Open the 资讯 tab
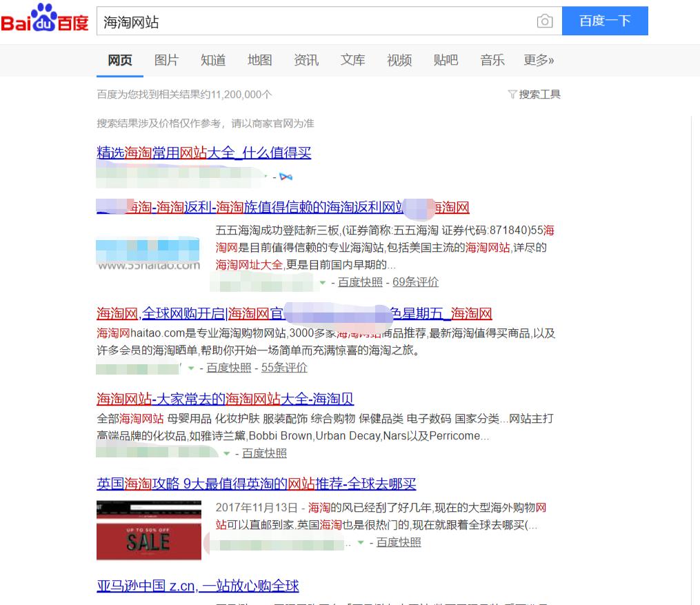The height and width of the screenshot is (605, 700). point(306,60)
